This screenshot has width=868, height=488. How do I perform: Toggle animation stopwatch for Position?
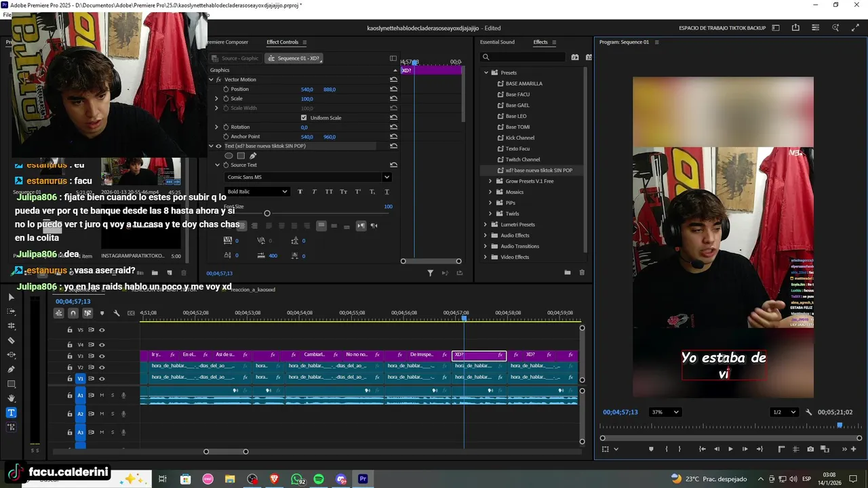pos(226,89)
